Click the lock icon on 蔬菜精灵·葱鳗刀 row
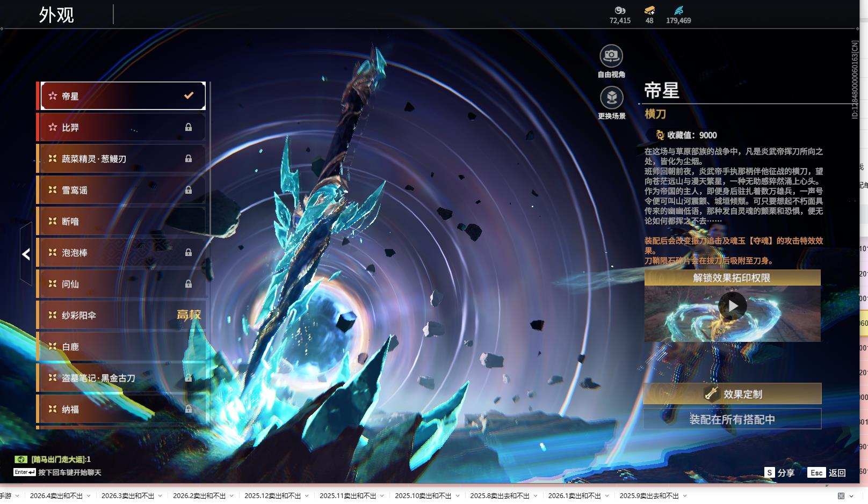This screenshot has height=504, width=868. click(x=189, y=158)
